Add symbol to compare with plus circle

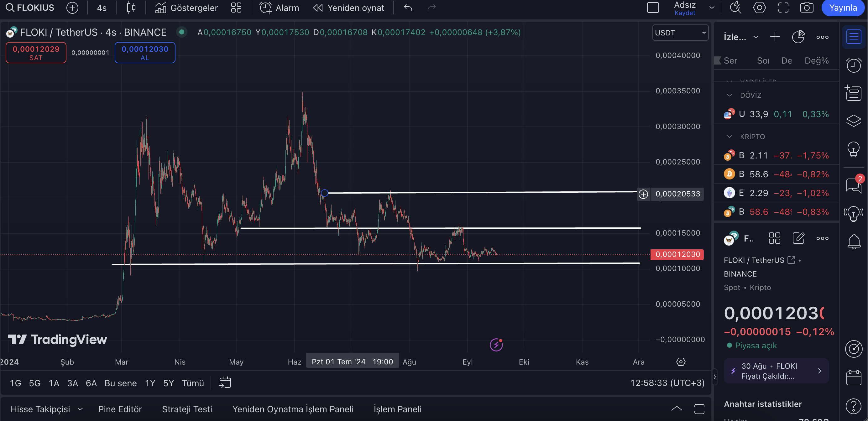click(x=72, y=8)
